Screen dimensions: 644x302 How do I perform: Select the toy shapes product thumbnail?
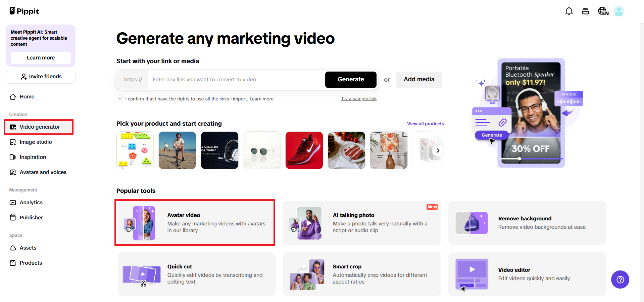[135, 150]
